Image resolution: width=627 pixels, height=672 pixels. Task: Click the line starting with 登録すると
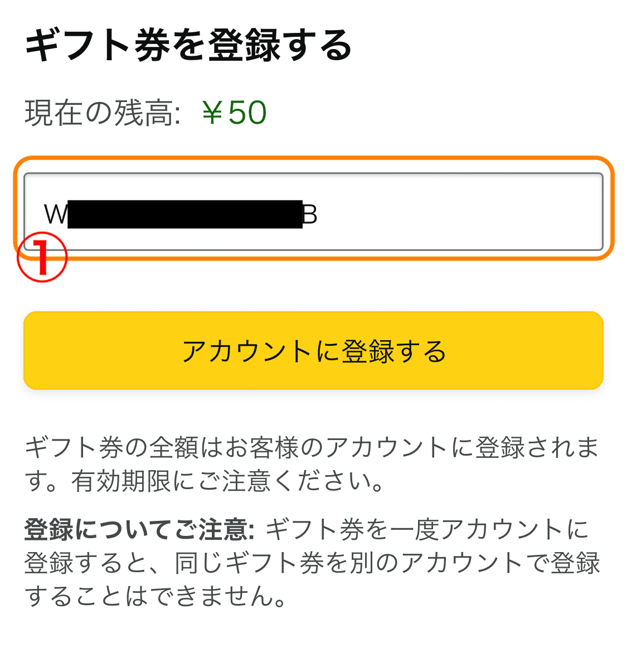point(312,563)
